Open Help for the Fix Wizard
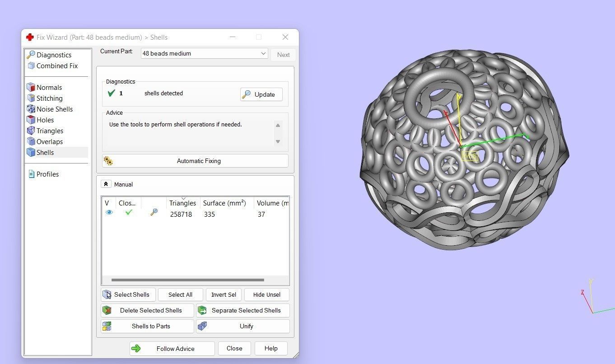The width and height of the screenshot is (615, 364). click(x=271, y=348)
